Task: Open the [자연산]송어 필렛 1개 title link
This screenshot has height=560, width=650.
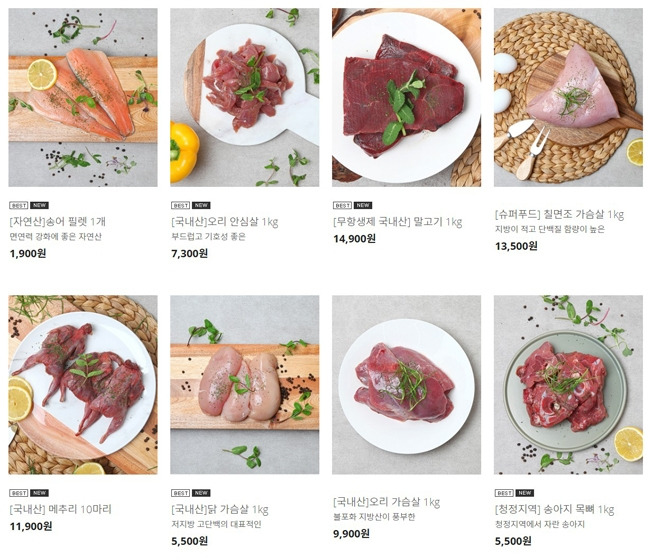Action: tap(58, 222)
